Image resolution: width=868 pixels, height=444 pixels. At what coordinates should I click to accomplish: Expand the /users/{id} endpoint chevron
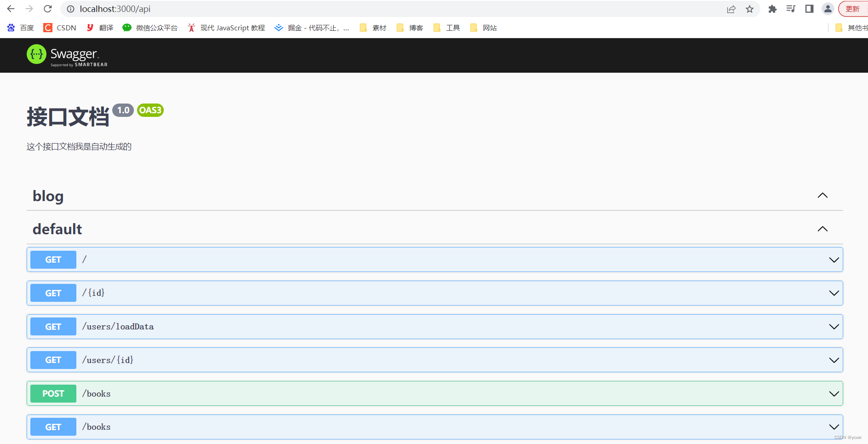coord(834,360)
